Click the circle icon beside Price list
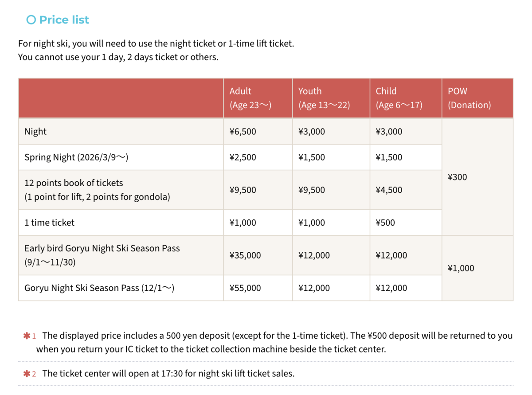The width and height of the screenshot is (532, 395). tap(31, 20)
